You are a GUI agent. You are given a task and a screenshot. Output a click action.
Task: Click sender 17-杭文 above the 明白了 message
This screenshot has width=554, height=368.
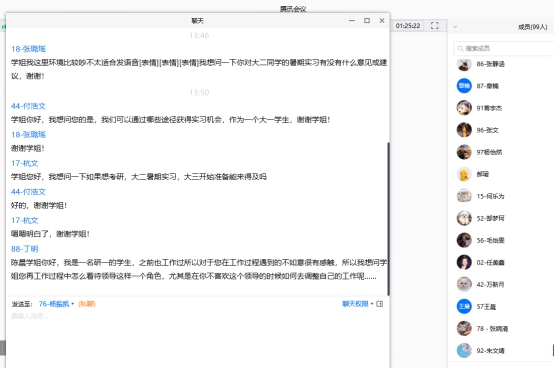(24, 220)
